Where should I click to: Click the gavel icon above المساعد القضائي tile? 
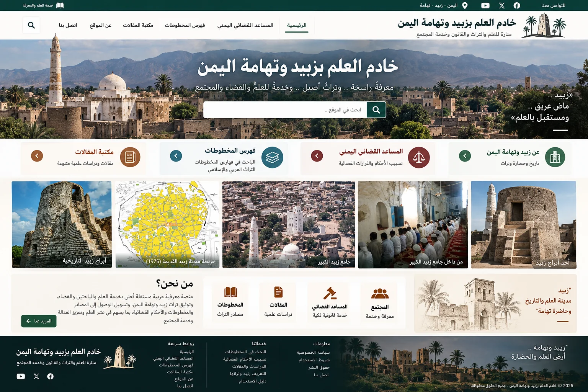[x=330, y=293]
